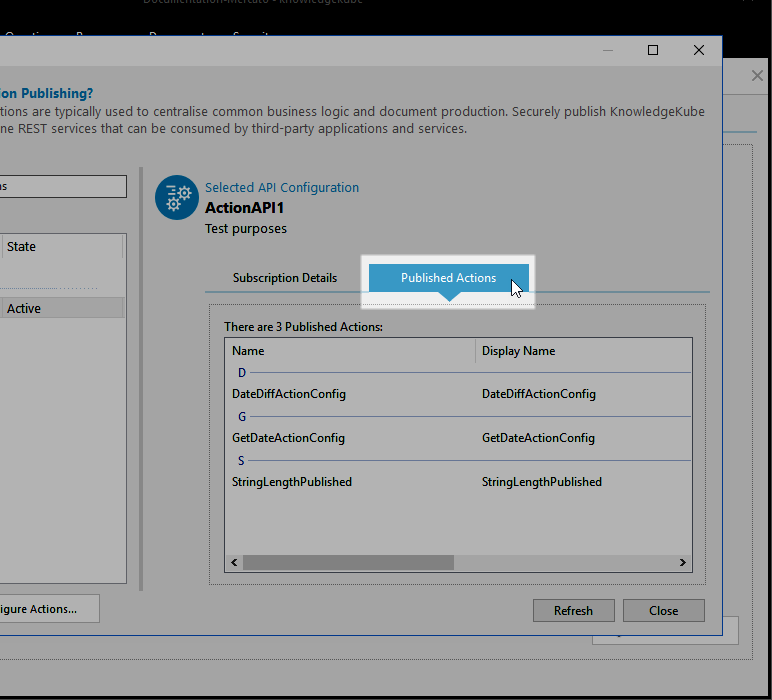Close the background panel with its X
Screen dimensions: 772x700
coord(757,76)
